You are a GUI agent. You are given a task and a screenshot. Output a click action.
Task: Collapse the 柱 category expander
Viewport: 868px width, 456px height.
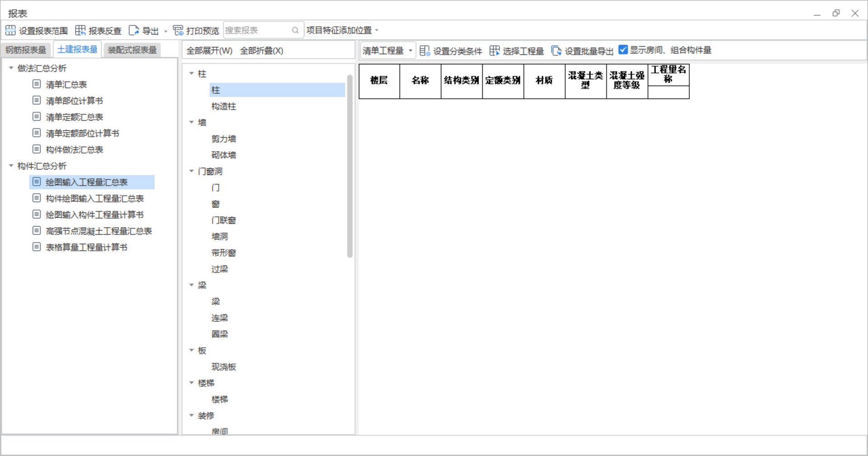[192, 73]
